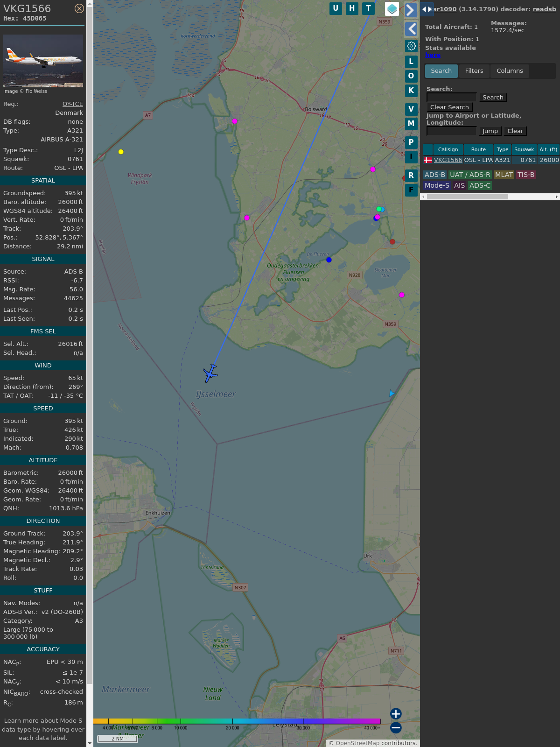Click the Clear Search button
The width and height of the screenshot is (560, 747).
click(x=449, y=107)
